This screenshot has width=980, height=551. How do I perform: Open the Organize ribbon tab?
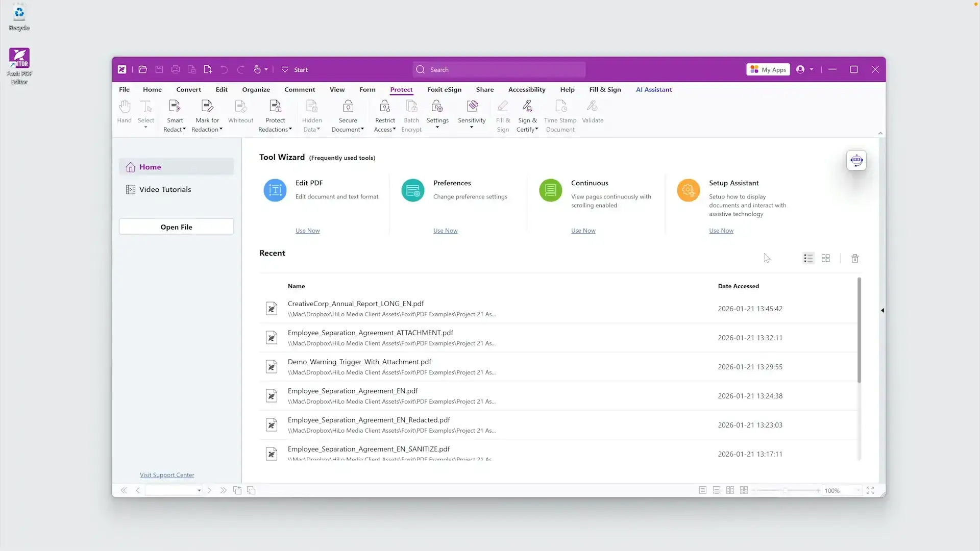[x=256, y=90]
